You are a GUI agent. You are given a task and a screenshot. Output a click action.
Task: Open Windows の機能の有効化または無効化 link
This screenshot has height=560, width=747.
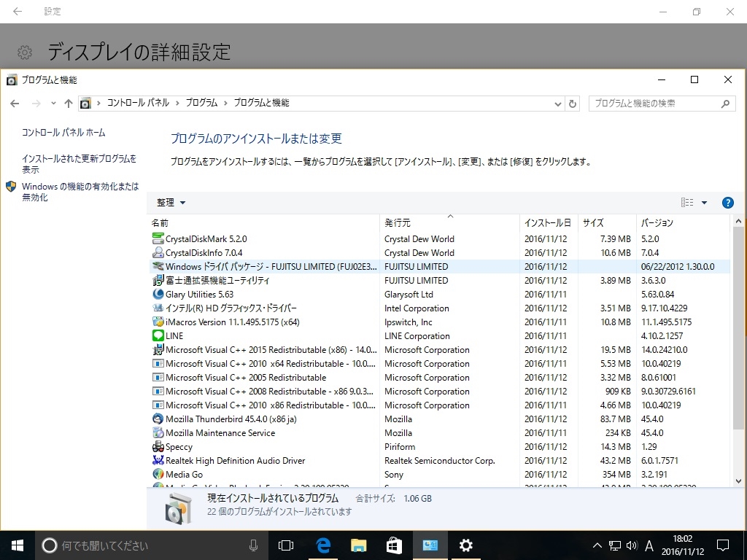coord(80,192)
